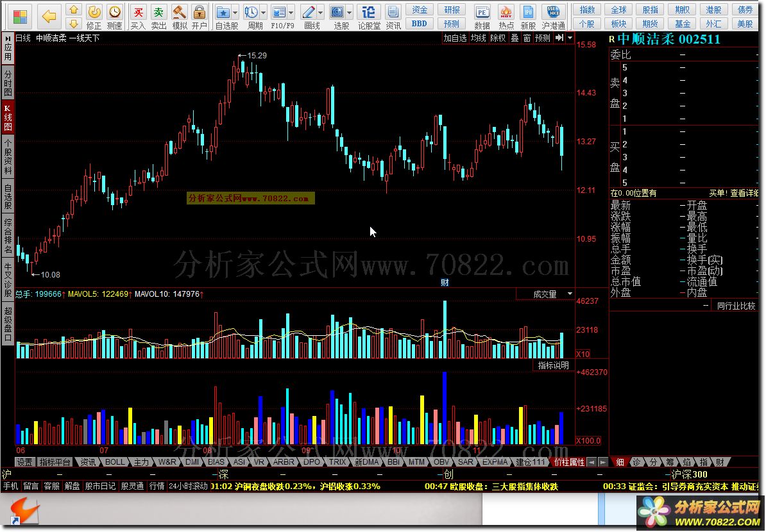Viewport: 766px width, 532px height.
Task: Open the 沪港通 SSE-HKE icon
Action: [x=554, y=17]
